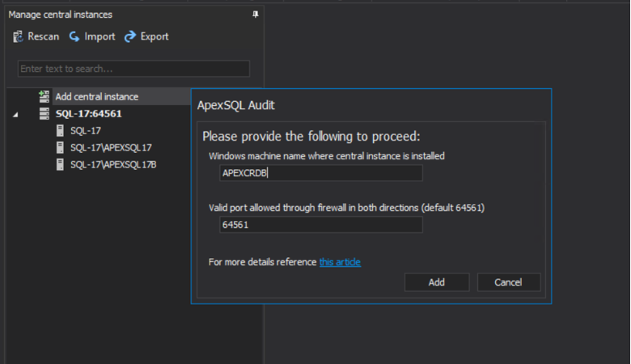Click the Add central instance plus-server icon

click(x=44, y=96)
